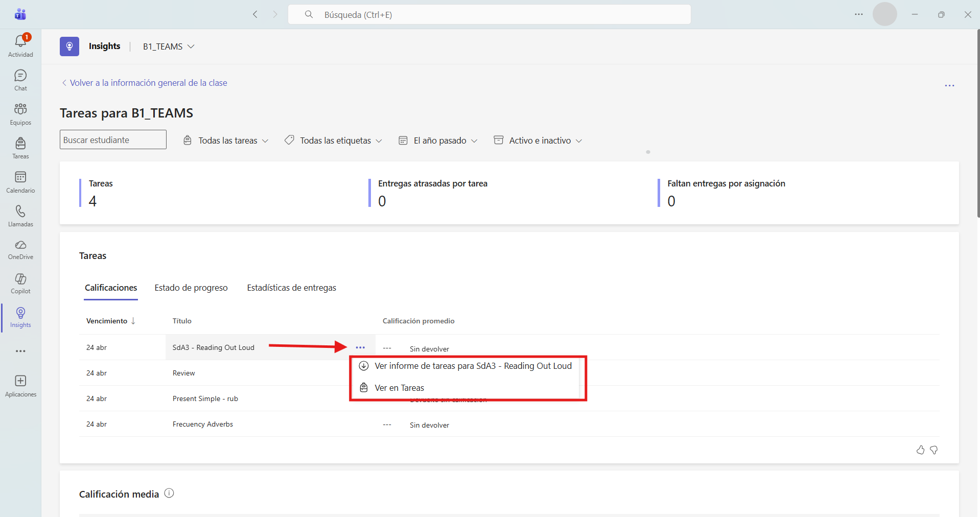Image resolution: width=980 pixels, height=517 pixels.
Task: Open the Insights header tab
Action: [x=104, y=46]
